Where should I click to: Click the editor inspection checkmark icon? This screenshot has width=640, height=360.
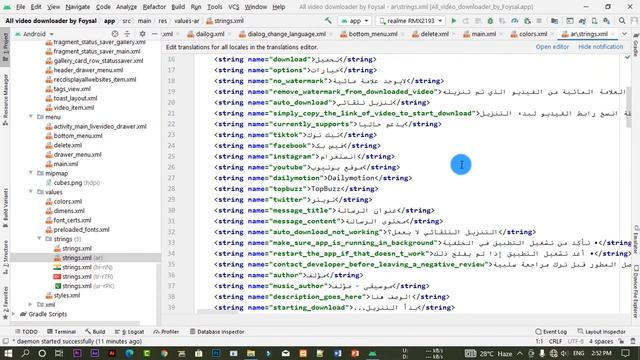coord(627,57)
